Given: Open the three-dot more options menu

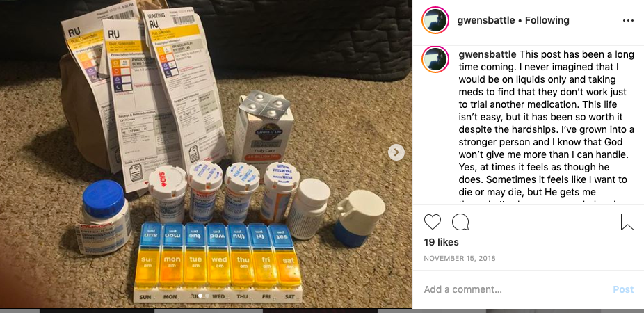Looking at the screenshot, I should 628,21.
